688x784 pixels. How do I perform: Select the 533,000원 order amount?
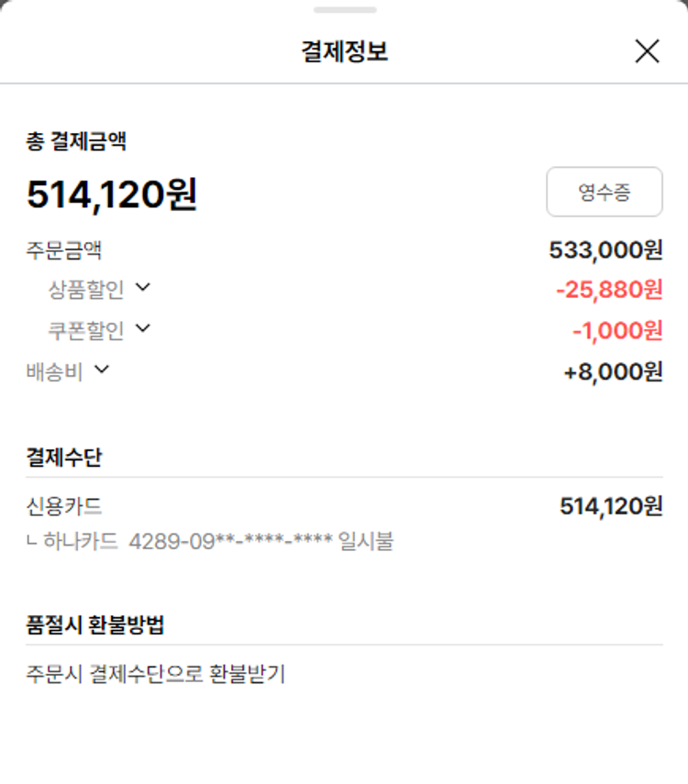(x=605, y=249)
